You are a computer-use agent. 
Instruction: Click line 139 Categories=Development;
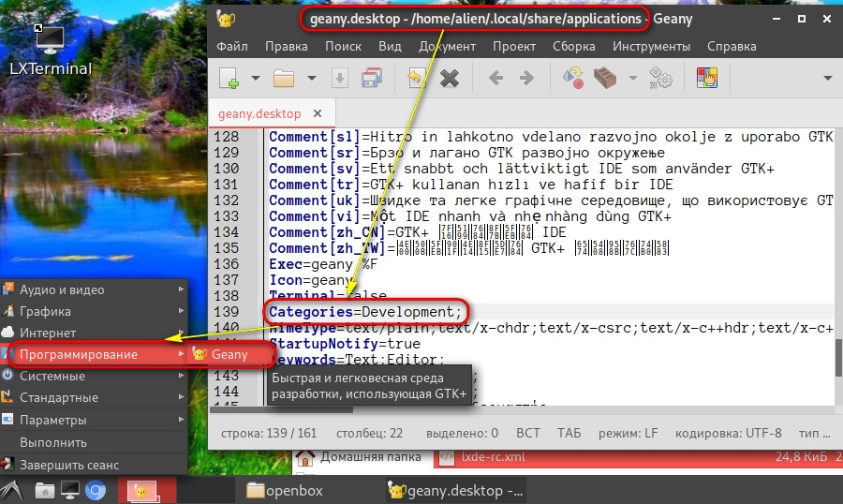365,312
